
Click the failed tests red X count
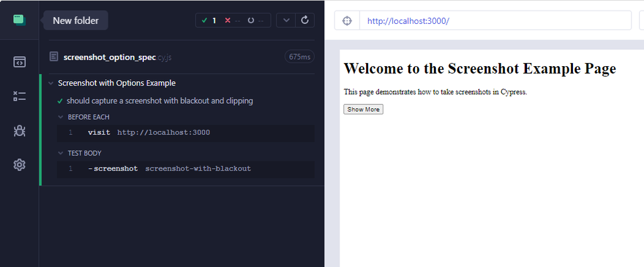tap(232, 21)
